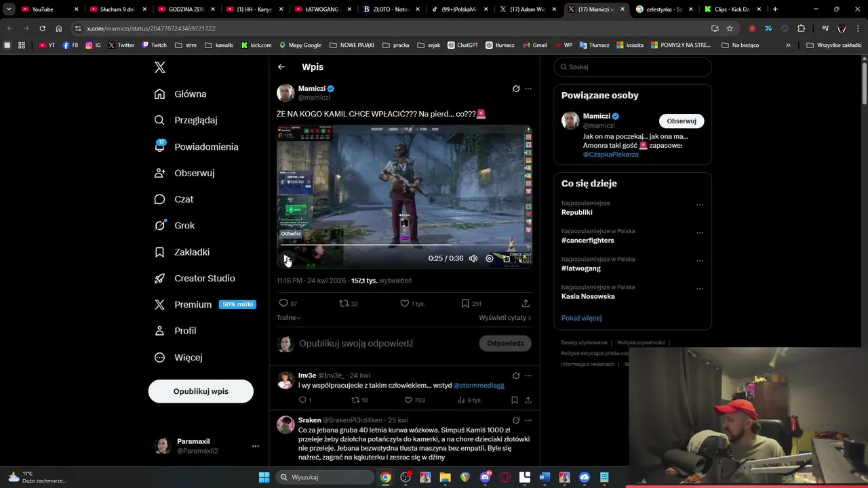Open the media control icon in toolbar
This screenshot has width=868, height=488.
point(825,28)
